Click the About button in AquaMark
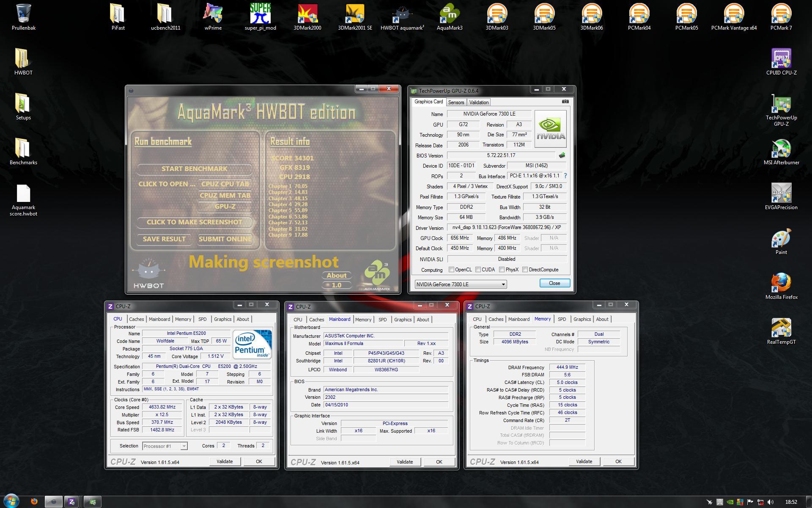812x508 pixels. click(337, 276)
